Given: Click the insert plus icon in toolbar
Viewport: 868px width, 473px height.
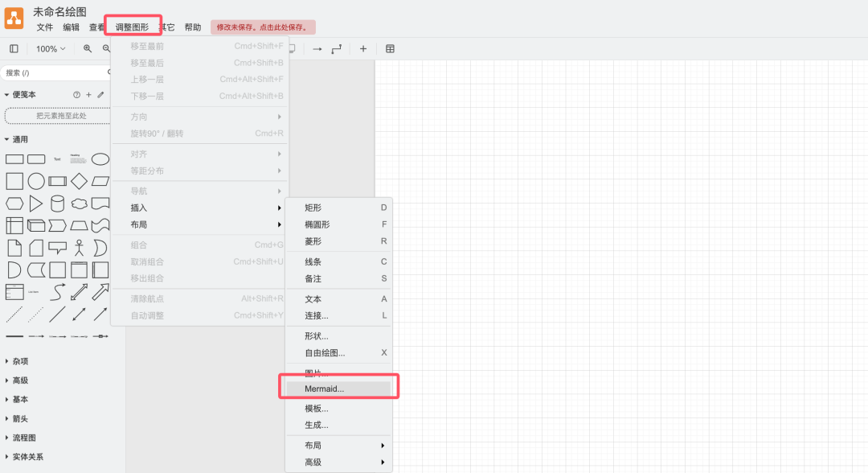Looking at the screenshot, I should [x=362, y=49].
